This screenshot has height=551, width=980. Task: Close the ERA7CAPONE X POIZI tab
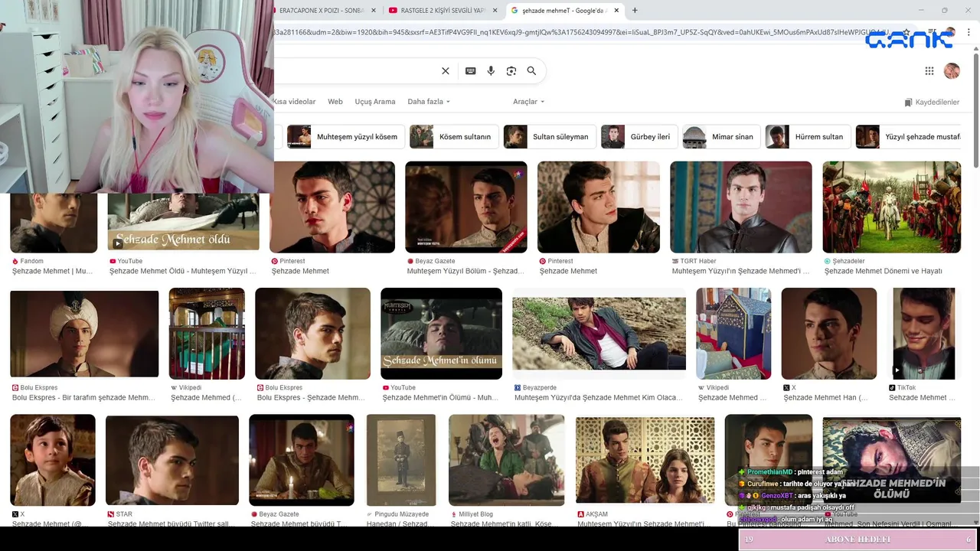[x=372, y=10]
